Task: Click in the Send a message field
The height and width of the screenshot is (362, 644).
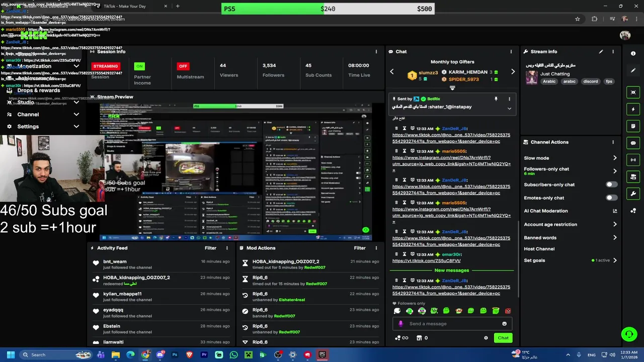Action: pyautogui.click(x=453, y=324)
